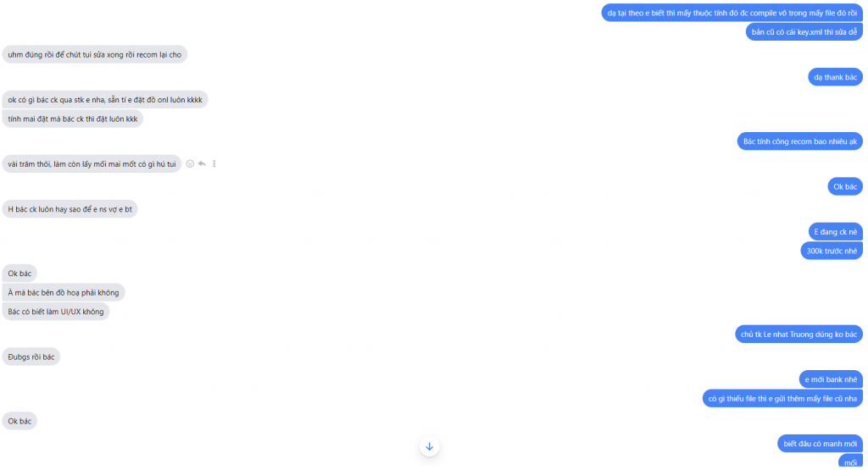Image resolution: width=868 pixels, height=470 pixels.
Task: Click the message about compile thuộc tính
Action: [732, 13]
